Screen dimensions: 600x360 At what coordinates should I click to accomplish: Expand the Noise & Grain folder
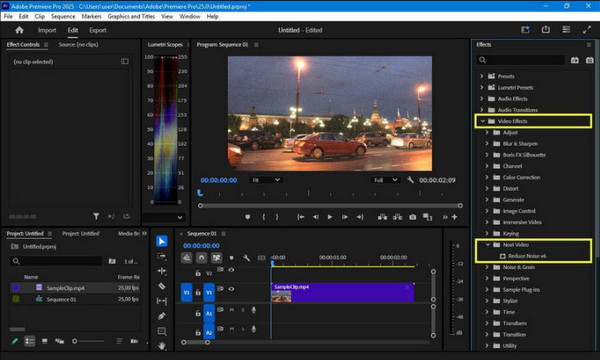(x=487, y=267)
